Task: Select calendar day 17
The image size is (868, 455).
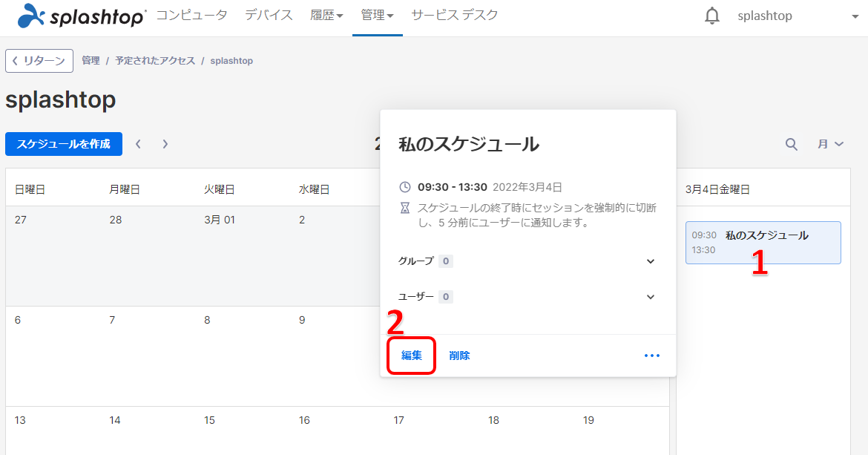Action: (398, 420)
